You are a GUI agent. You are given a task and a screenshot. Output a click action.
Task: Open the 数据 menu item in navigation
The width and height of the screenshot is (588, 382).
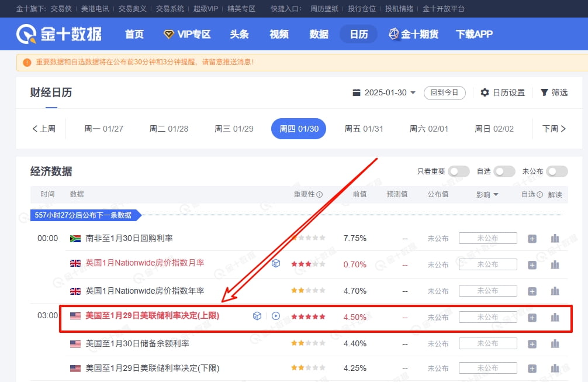coord(319,34)
